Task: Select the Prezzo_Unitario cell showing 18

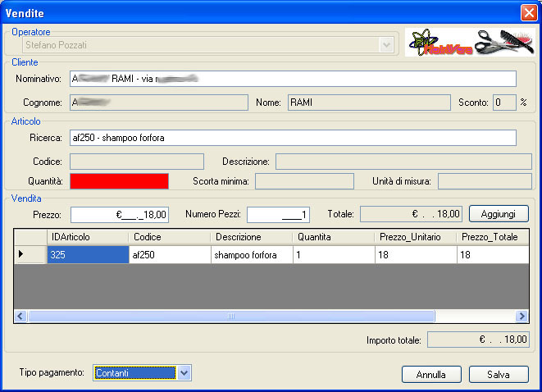Action: coord(416,255)
